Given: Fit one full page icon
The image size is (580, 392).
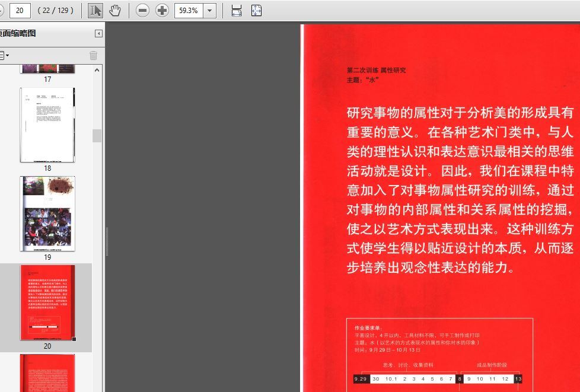Looking at the screenshot, I should click(x=256, y=10).
